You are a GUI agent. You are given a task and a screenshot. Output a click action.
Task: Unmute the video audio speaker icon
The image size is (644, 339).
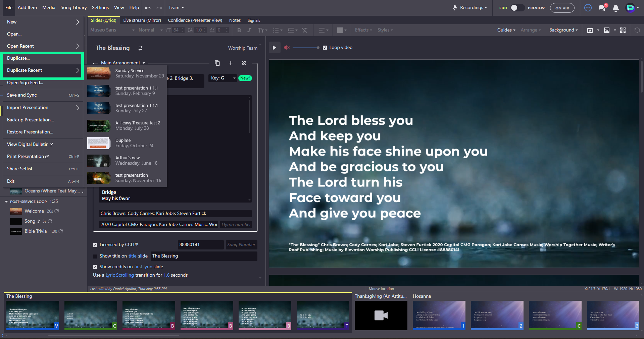pos(287,48)
